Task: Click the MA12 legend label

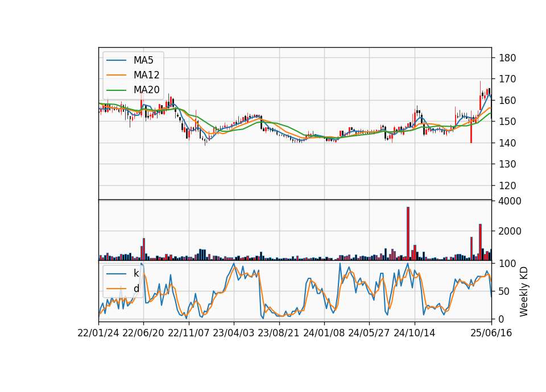Action: tap(146, 75)
